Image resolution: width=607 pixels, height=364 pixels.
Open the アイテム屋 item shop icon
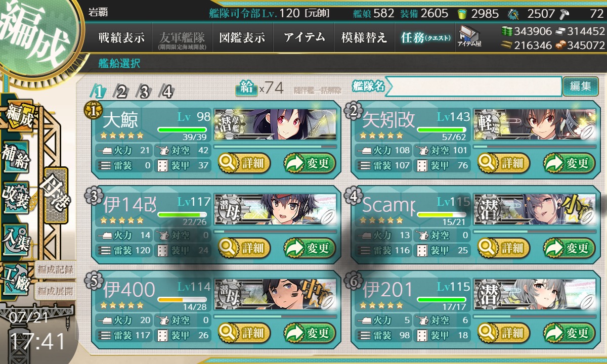(469, 36)
